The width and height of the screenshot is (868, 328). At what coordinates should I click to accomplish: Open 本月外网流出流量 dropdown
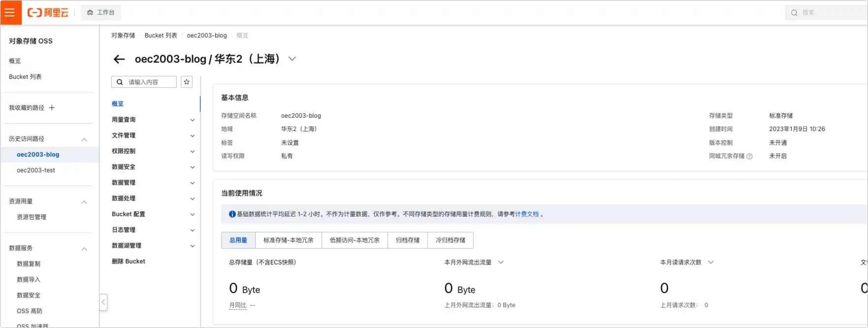pos(501,262)
